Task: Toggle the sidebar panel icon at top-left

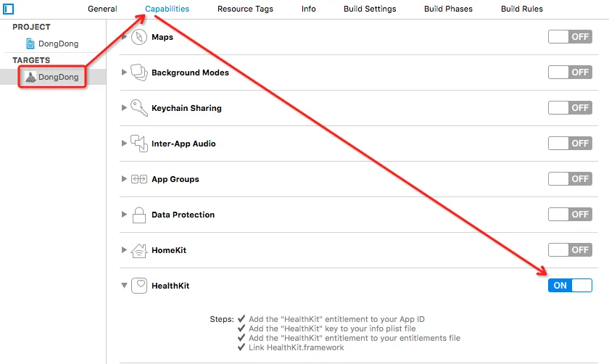Action: pyautogui.click(x=9, y=9)
